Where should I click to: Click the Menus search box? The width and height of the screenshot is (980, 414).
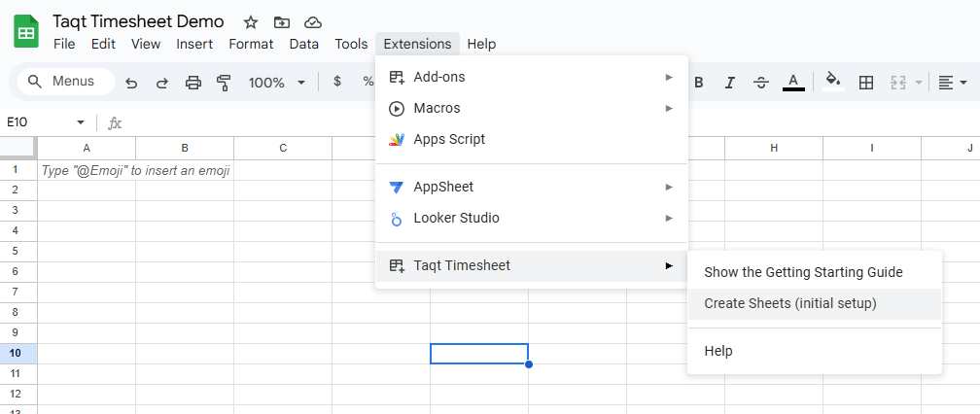(x=66, y=82)
